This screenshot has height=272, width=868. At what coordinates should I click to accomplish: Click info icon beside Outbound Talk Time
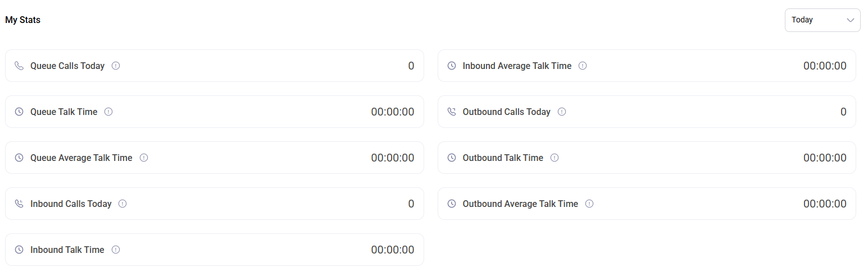coord(555,158)
